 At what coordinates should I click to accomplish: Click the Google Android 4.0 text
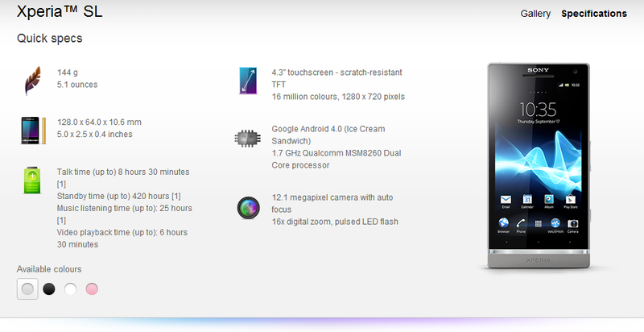[328, 135]
